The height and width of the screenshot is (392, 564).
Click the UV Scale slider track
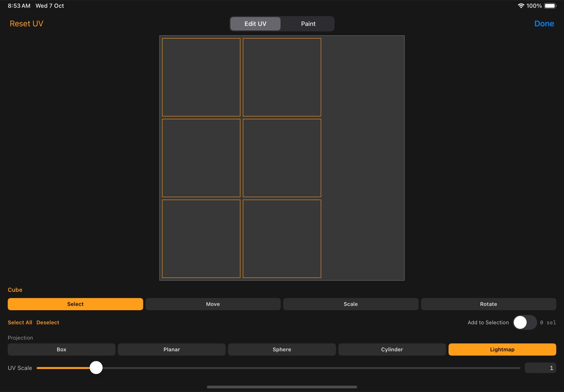click(x=278, y=368)
